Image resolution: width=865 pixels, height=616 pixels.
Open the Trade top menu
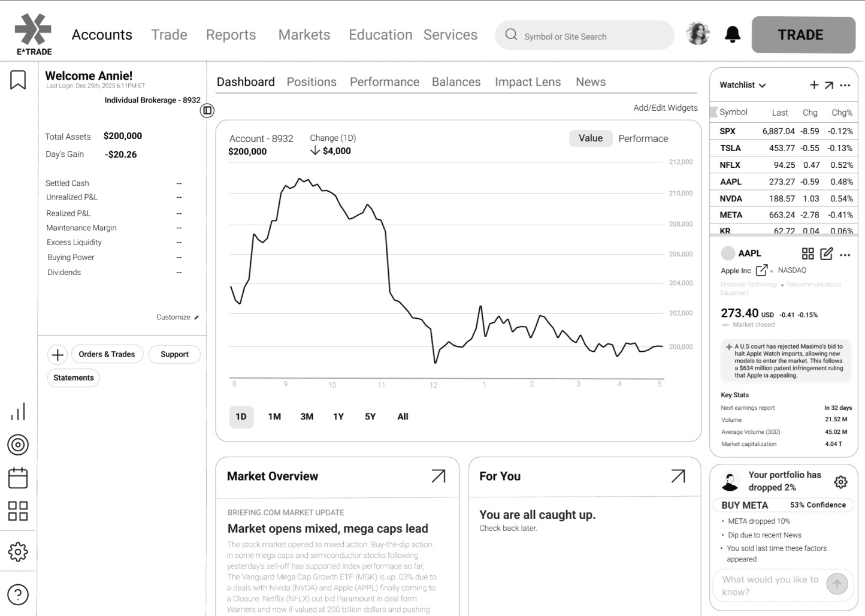point(169,35)
